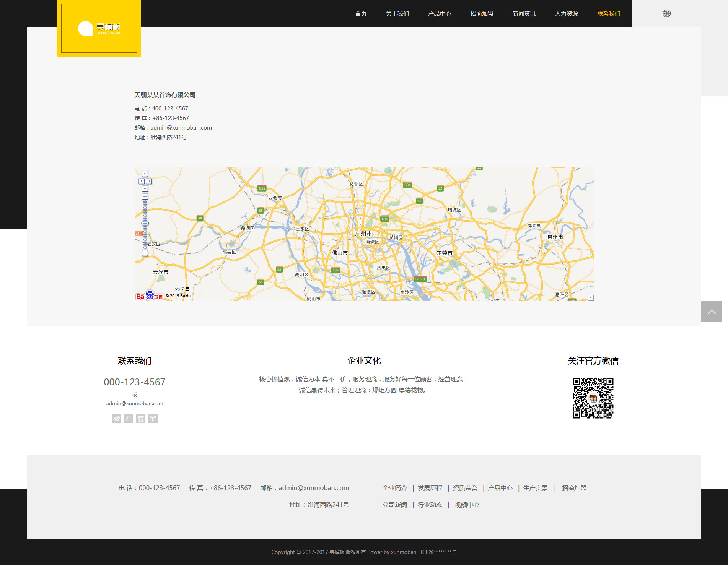Open the Weibo social icon

tap(116, 419)
